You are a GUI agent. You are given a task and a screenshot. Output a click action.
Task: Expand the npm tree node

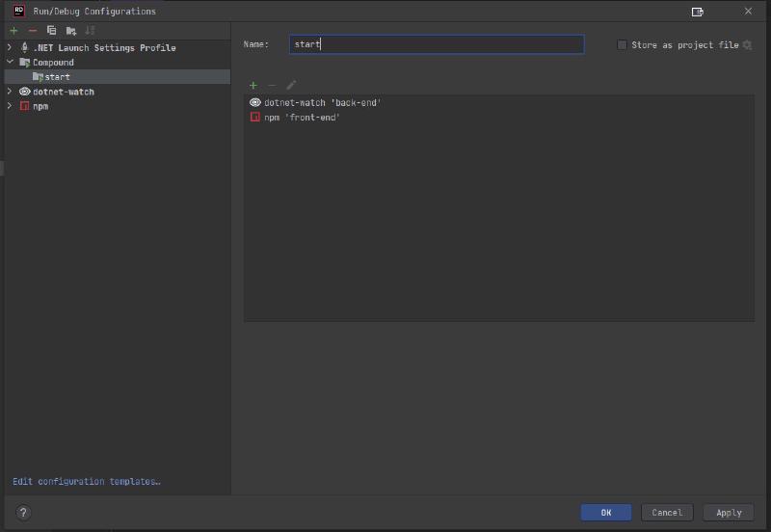point(10,106)
